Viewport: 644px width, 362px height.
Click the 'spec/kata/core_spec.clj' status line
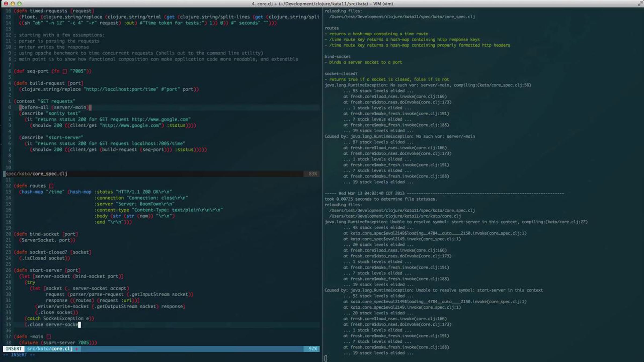(161, 174)
